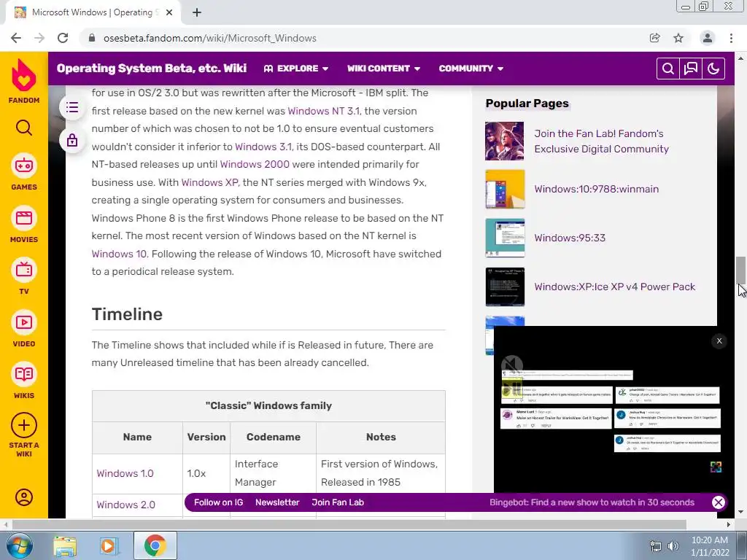Click the Start a Wiki plus icon
Screen dimensions: 747x560
[x=24, y=425]
